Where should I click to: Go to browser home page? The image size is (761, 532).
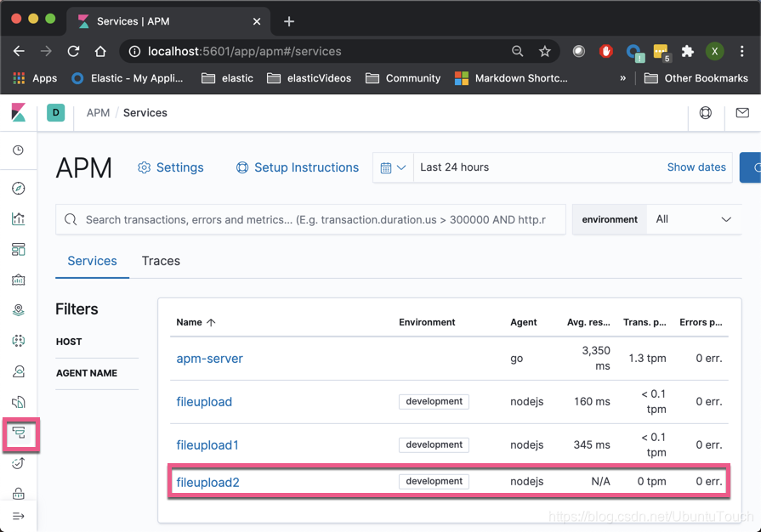tap(100, 51)
